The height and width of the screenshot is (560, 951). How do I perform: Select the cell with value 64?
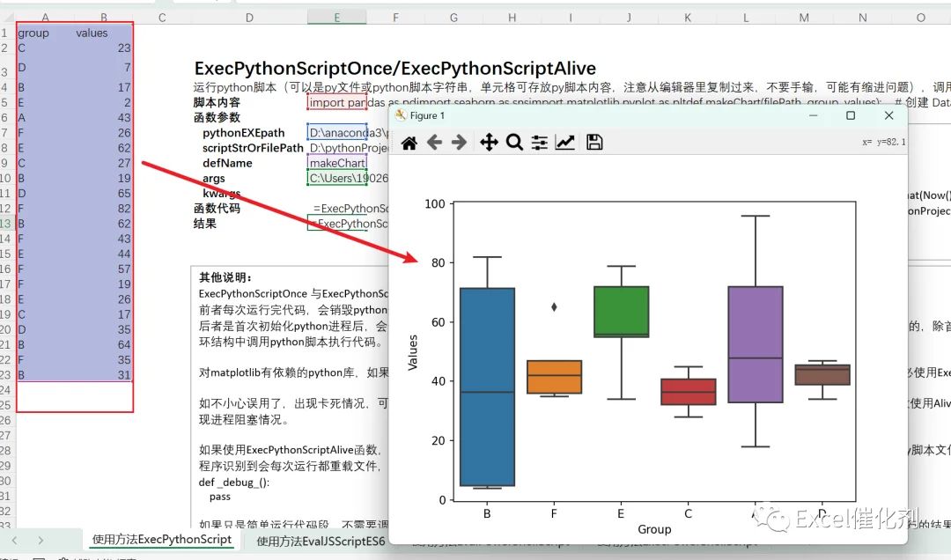pos(104,344)
